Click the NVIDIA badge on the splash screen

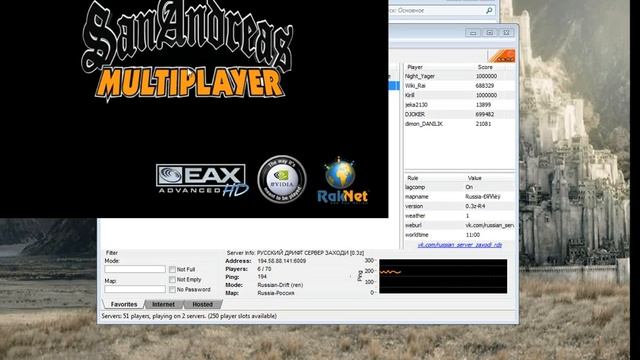click(x=282, y=179)
